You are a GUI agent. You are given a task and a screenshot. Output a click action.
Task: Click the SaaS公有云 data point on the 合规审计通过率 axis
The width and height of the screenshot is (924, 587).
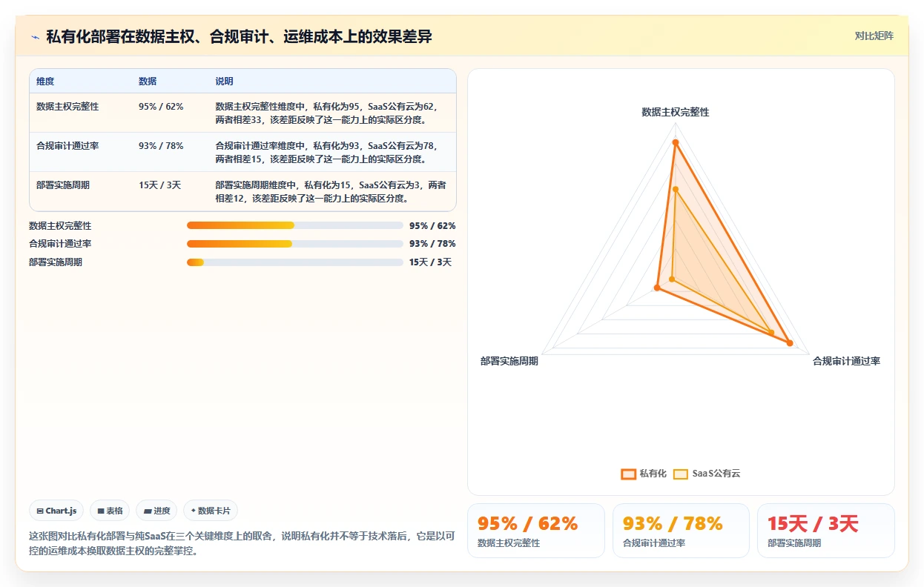click(771, 332)
